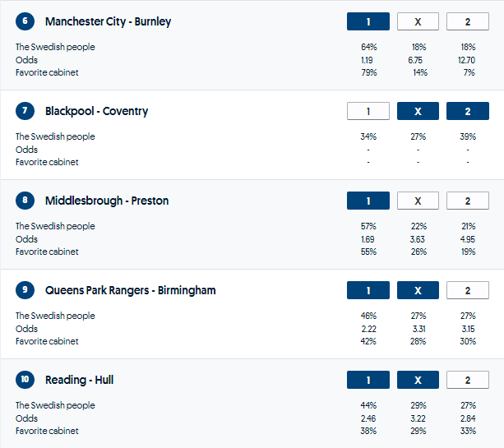Screen dimensions: 504x448
Task: Toggle draw (X) for Queens Park Rangers - Birmingham
Action: [418, 290]
